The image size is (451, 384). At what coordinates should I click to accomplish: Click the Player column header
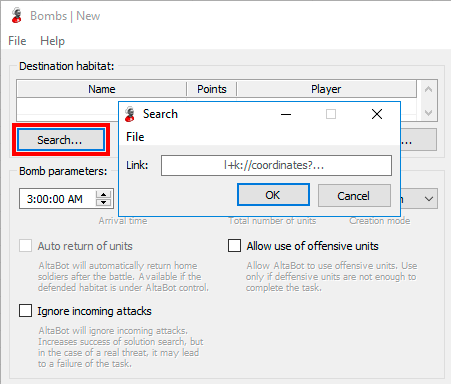click(x=326, y=89)
